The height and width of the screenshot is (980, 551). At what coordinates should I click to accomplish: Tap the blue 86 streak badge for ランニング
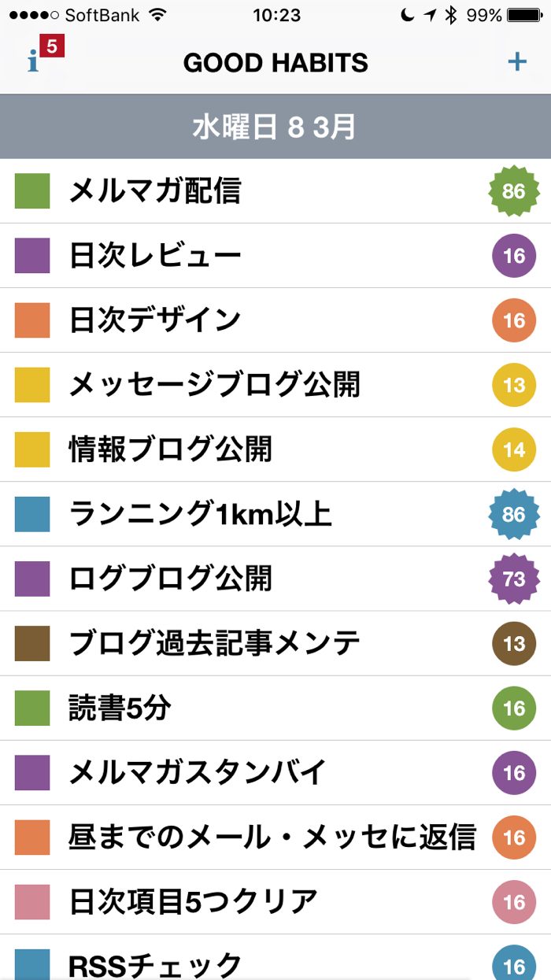tap(513, 515)
